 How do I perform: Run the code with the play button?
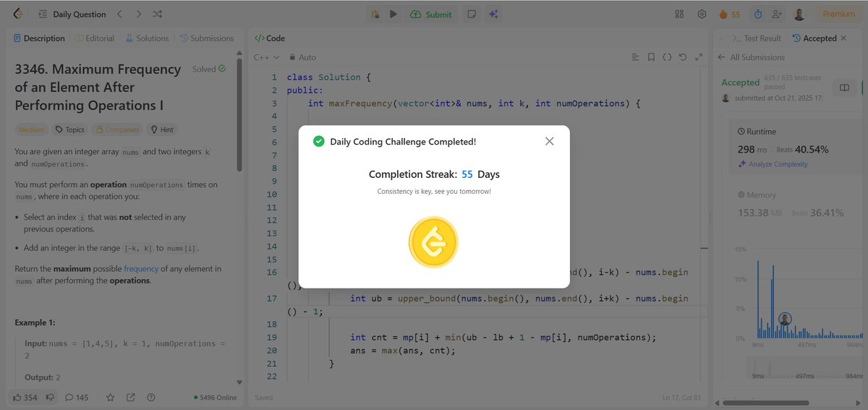[393, 14]
